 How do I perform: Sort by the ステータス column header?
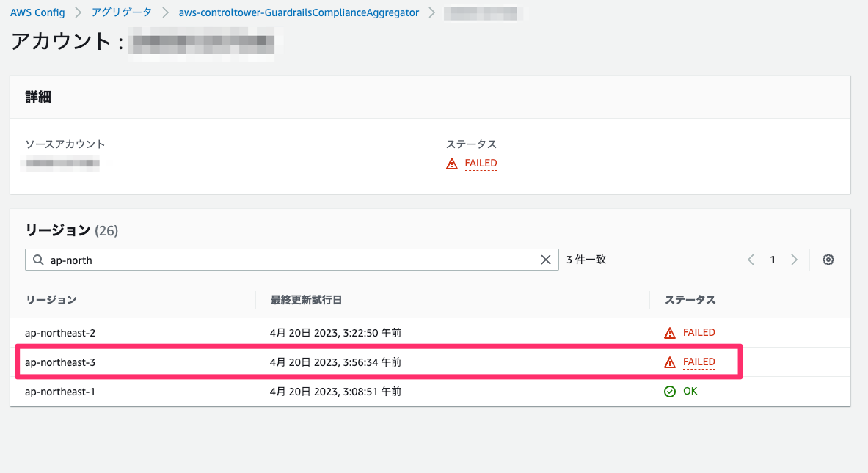(690, 300)
